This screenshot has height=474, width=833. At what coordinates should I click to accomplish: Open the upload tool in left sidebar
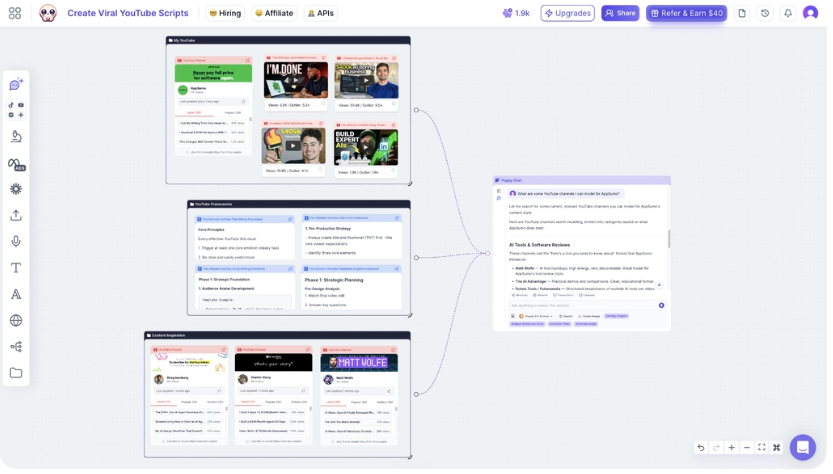click(16, 215)
